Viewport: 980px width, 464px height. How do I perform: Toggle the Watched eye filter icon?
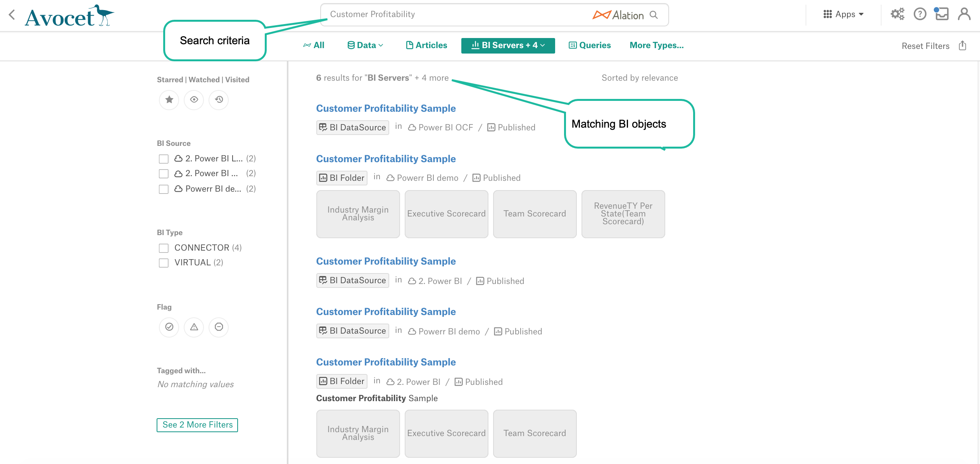194,100
